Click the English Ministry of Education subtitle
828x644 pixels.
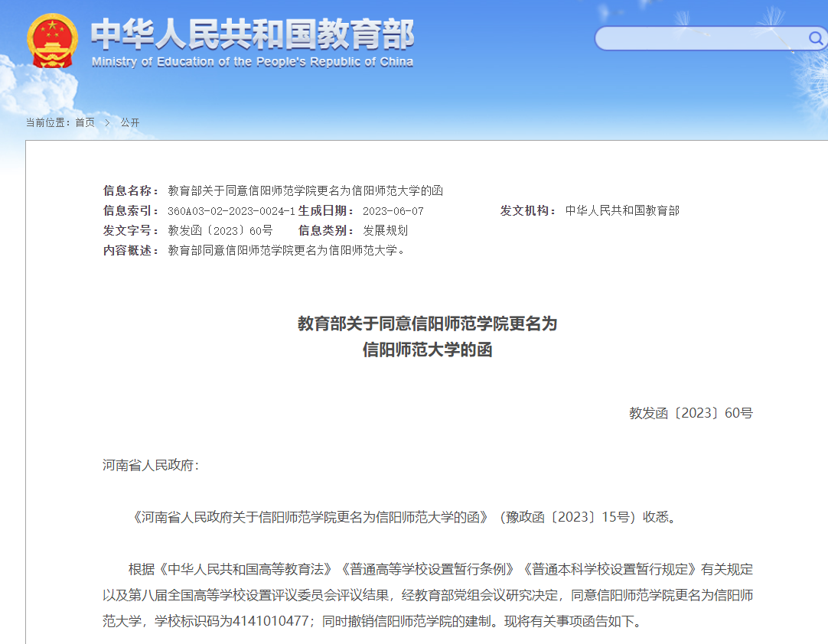pos(253,62)
